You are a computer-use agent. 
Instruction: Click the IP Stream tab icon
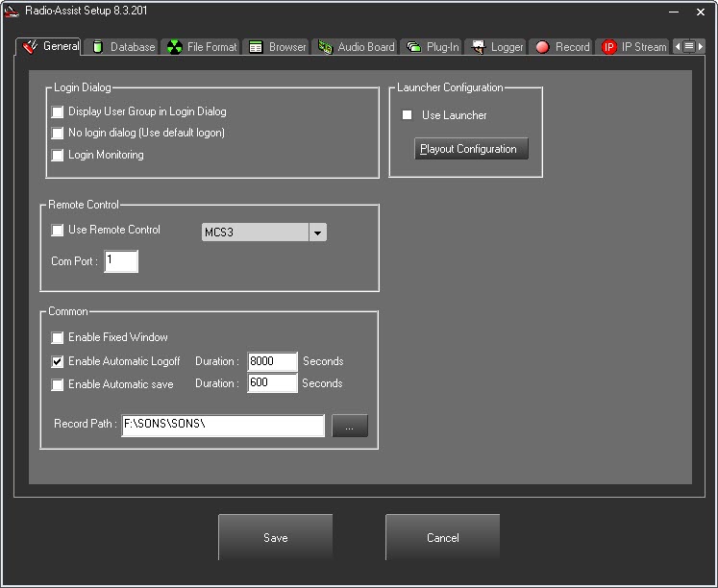[x=608, y=47]
